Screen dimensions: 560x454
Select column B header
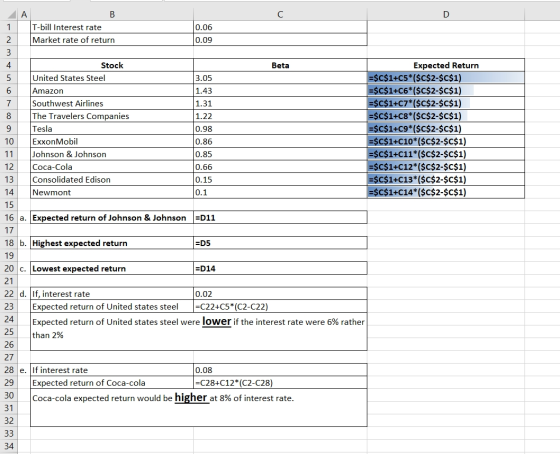112,14
